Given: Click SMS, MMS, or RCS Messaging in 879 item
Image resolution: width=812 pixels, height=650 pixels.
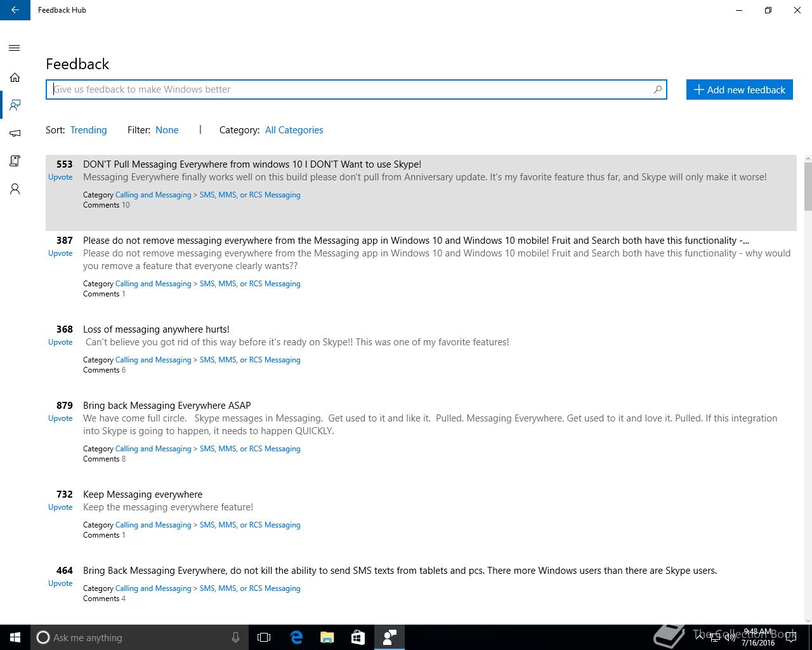Looking at the screenshot, I should 250,449.
